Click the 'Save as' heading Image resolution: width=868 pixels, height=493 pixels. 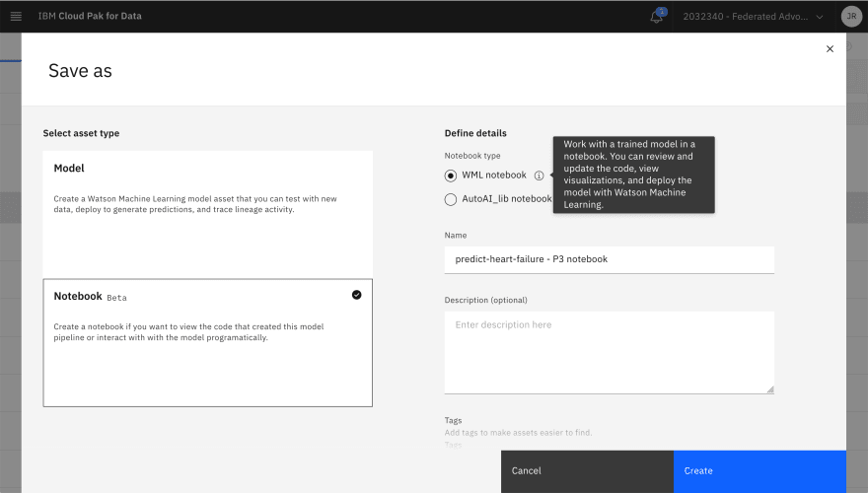pos(80,71)
